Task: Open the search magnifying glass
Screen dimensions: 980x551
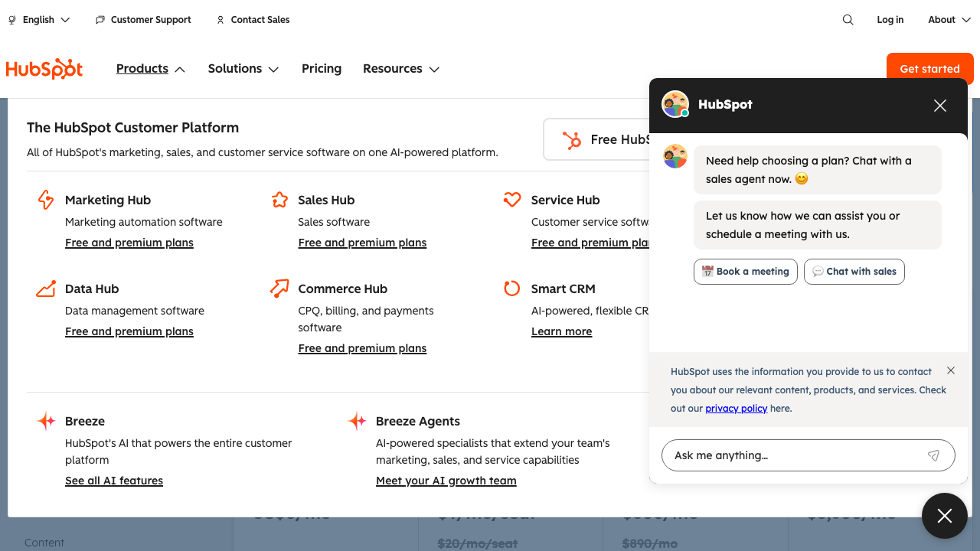Action: click(x=848, y=20)
